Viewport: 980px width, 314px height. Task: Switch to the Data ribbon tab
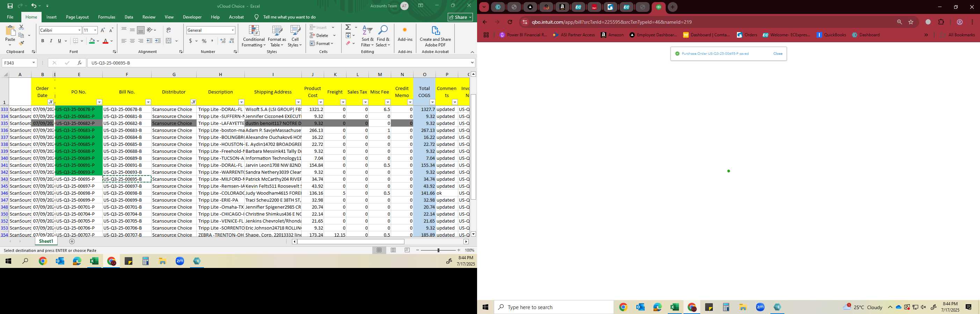coord(129,17)
